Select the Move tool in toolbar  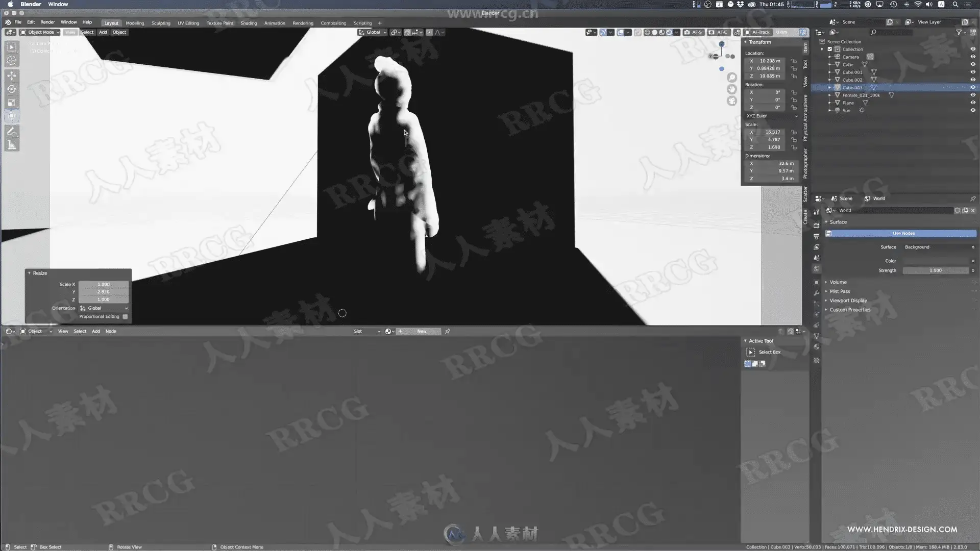pos(12,76)
